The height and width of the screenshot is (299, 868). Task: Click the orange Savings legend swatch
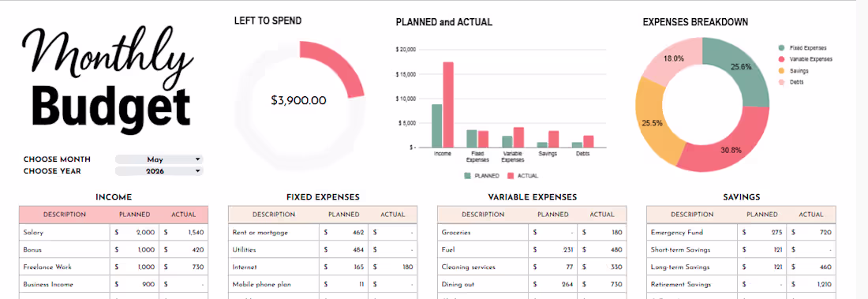coord(781,71)
